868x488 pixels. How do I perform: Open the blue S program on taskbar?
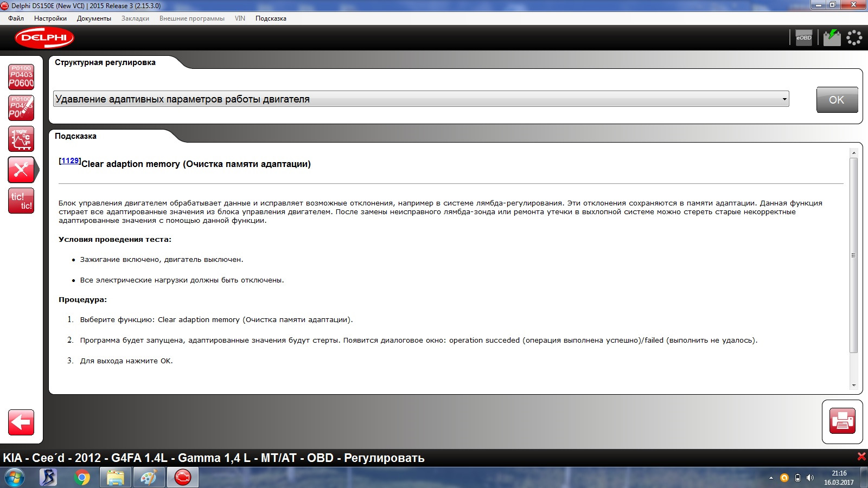[x=48, y=478]
